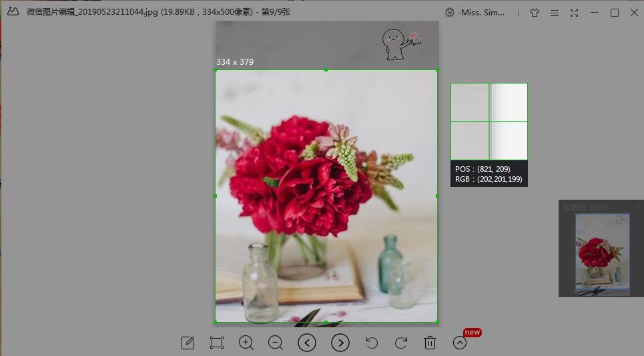Image resolution: width=644 pixels, height=356 pixels.
Task: Click the top-middle crop handle
Action: (326, 70)
